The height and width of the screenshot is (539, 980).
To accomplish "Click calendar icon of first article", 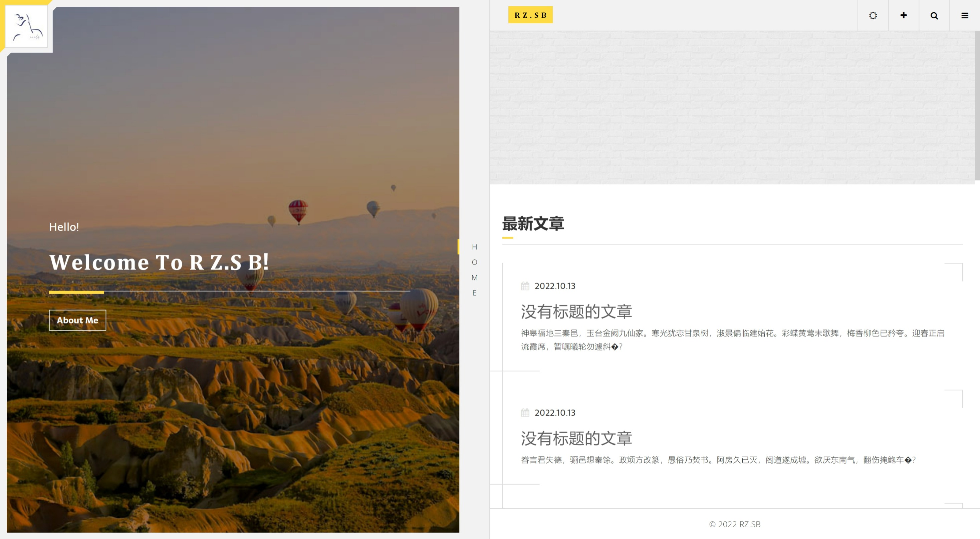I will point(525,286).
